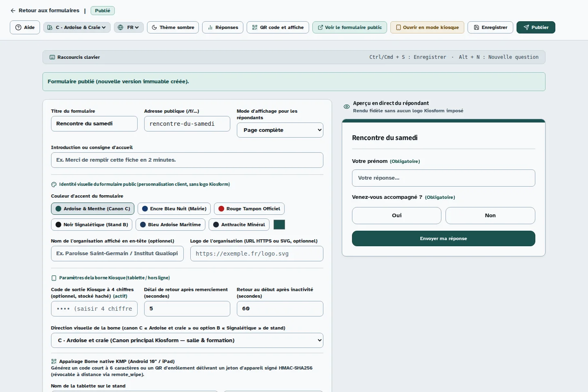The image size is (588, 392).
Task: Choose Non in the preview
Action: click(x=490, y=216)
